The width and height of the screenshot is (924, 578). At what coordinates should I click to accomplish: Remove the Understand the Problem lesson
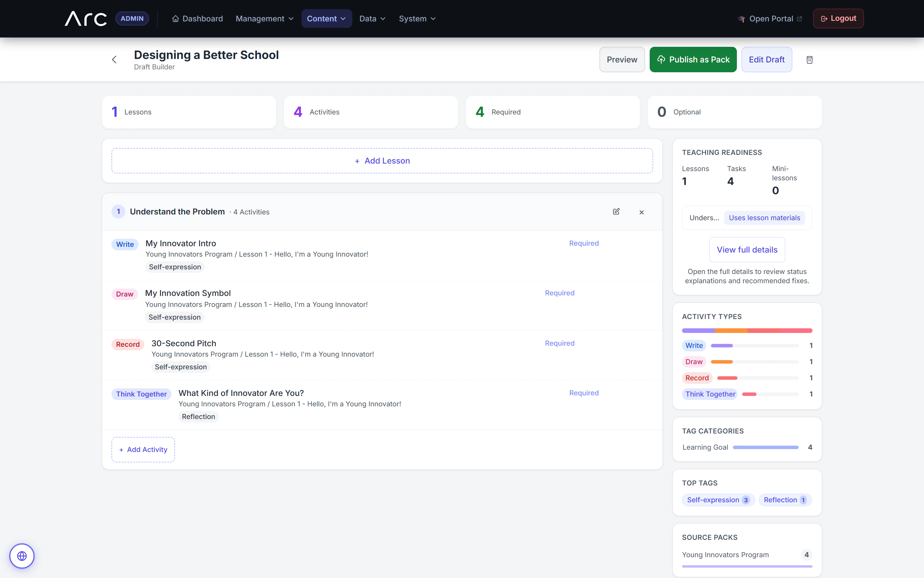click(x=641, y=212)
